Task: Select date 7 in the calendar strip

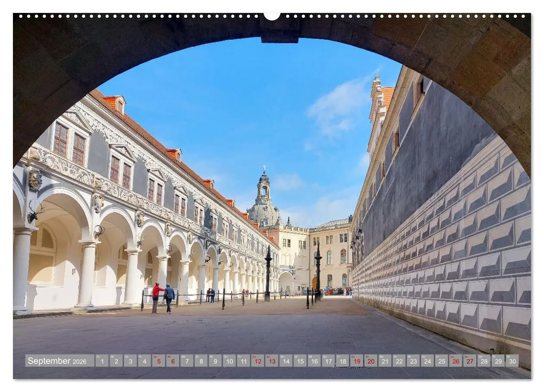Action: [187, 361]
